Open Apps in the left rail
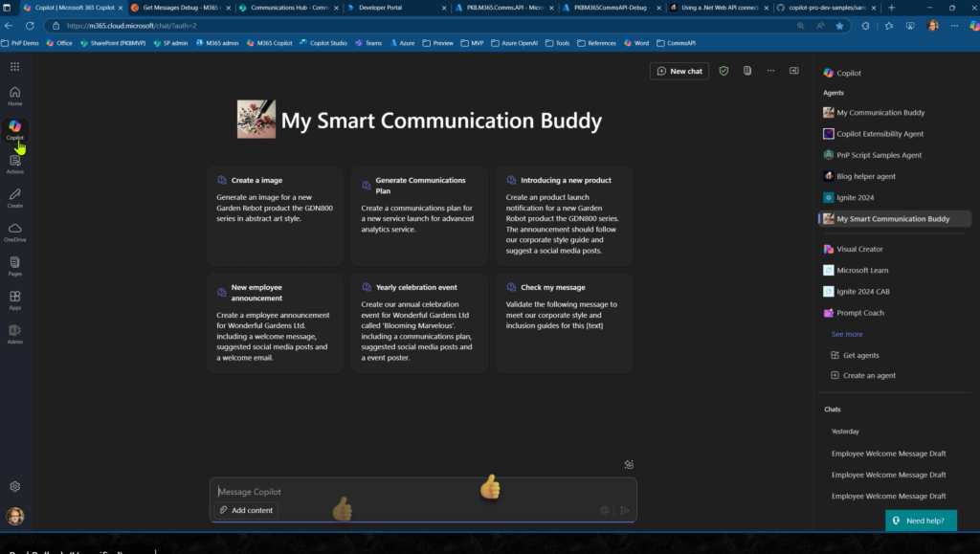Image resolution: width=980 pixels, height=554 pixels. click(15, 300)
